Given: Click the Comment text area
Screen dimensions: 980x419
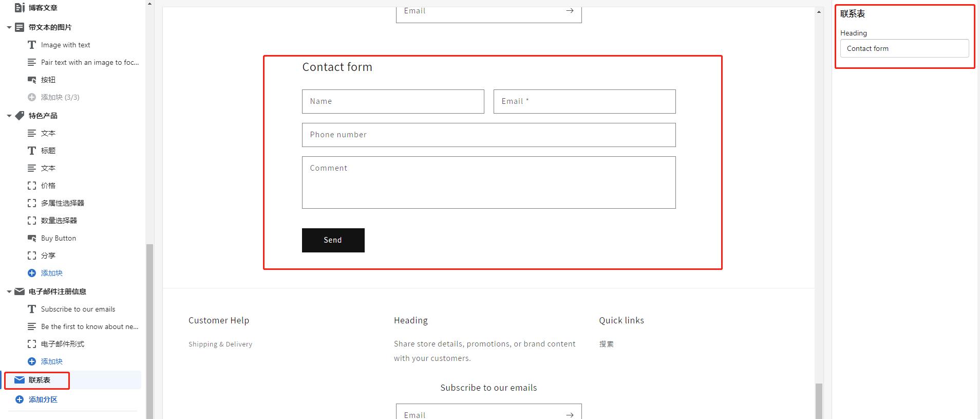Looking at the screenshot, I should click(x=488, y=183).
